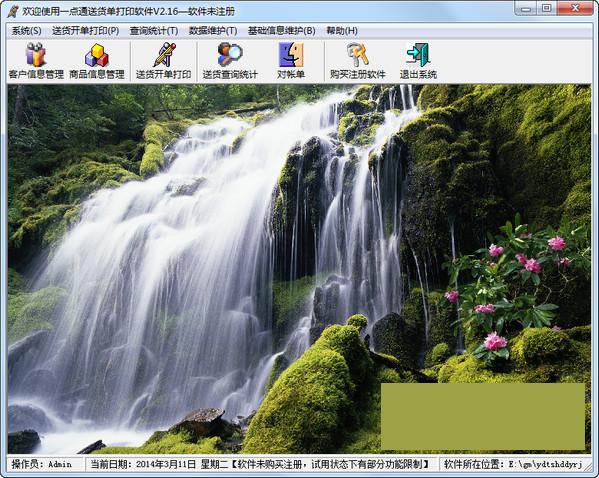Minimize the application window
Image resolution: width=599 pixels, height=478 pixels.
click(x=526, y=8)
